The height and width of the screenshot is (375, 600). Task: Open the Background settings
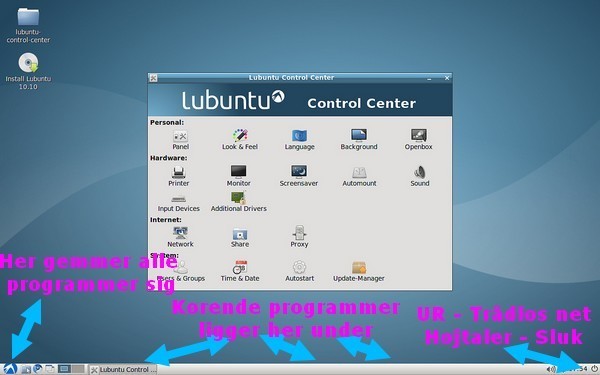coord(359,140)
